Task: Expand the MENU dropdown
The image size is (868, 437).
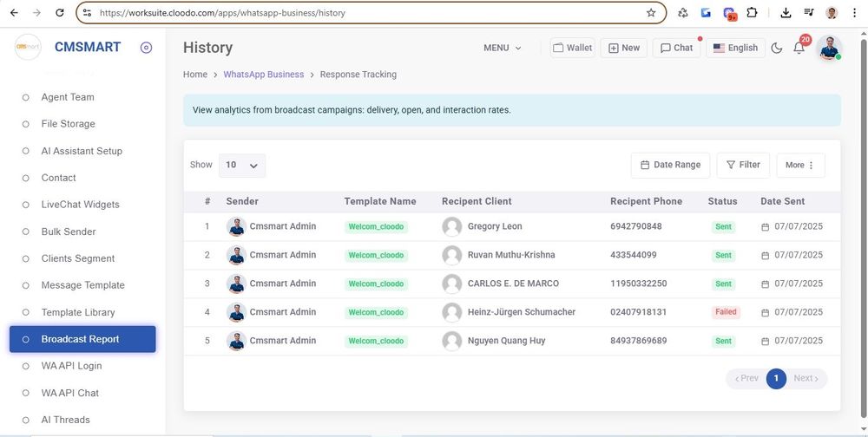Action: 503,48
